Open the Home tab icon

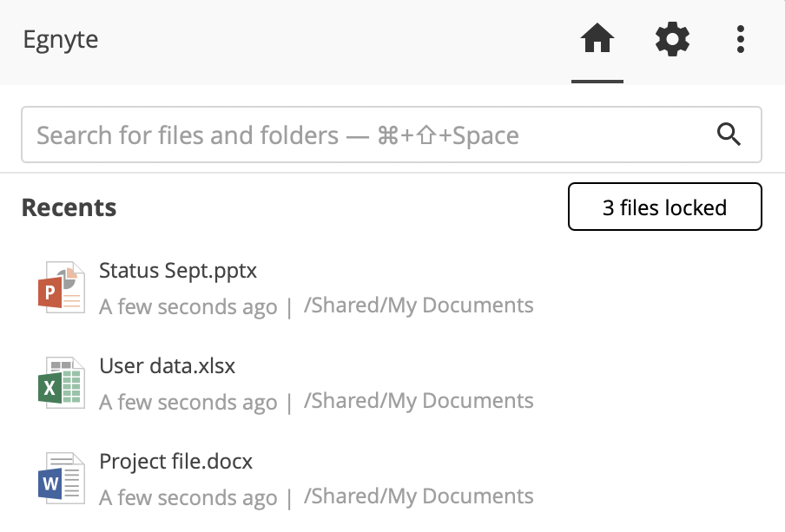pyautogui.click(x=597, y=39)
